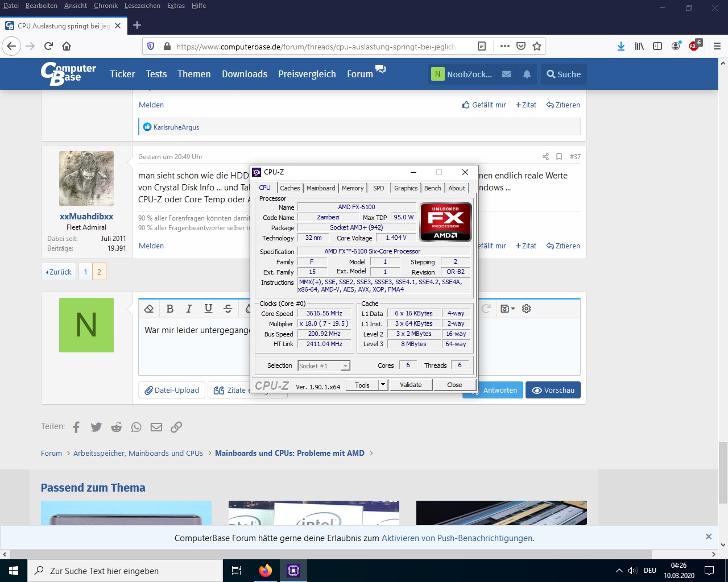Image resolution: width=728 pixels, height=582 pixels.
Task: Open the Windows Start menu
Action: [14, 571]
